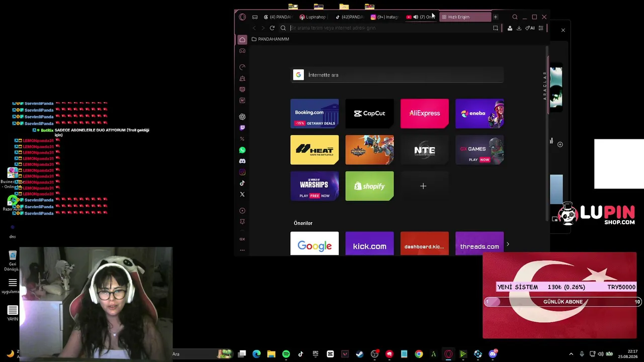644x362 pixels.
Task: Open sidebar setup three-dots menu
Action: point(243,250)
